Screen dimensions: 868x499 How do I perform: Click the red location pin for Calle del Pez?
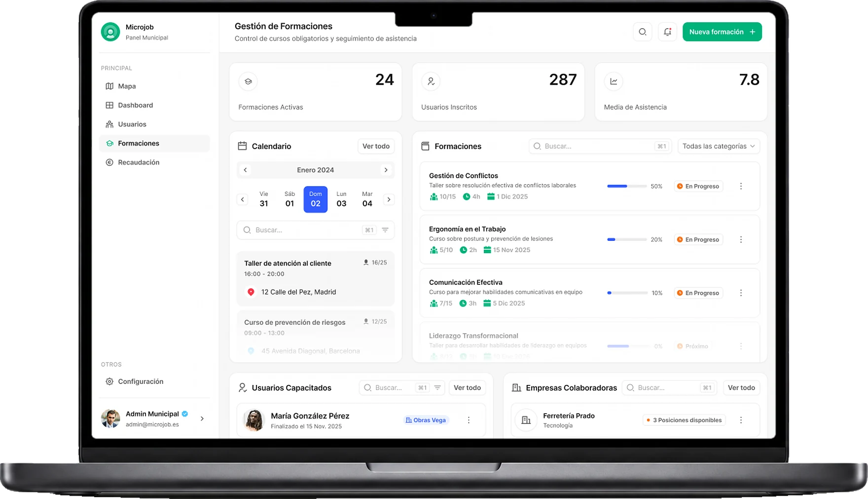251,292
